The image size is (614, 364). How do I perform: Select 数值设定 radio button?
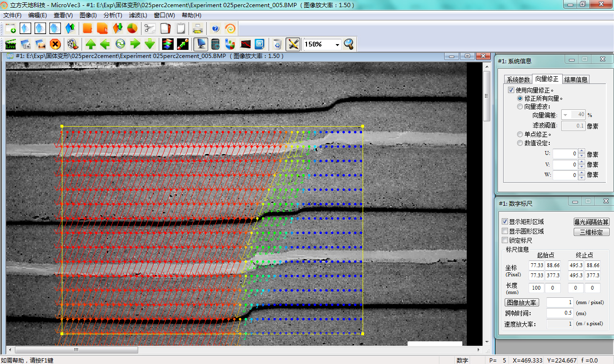(x=520, y=143)
